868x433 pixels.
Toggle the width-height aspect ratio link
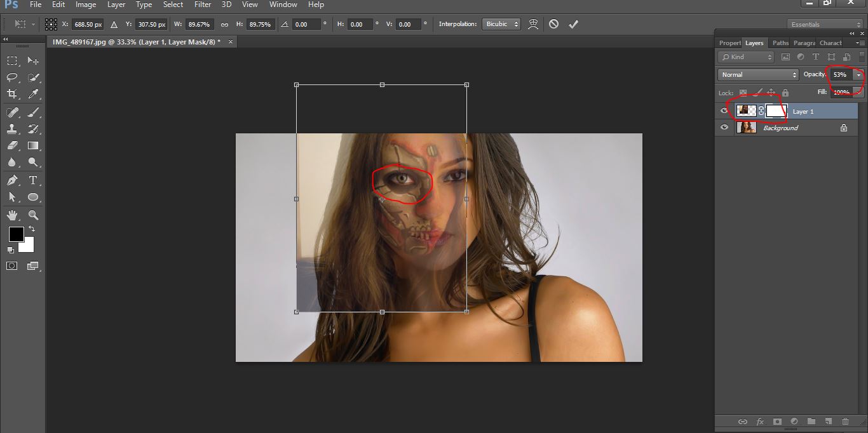pyautogui.click(x=224, y=24)
